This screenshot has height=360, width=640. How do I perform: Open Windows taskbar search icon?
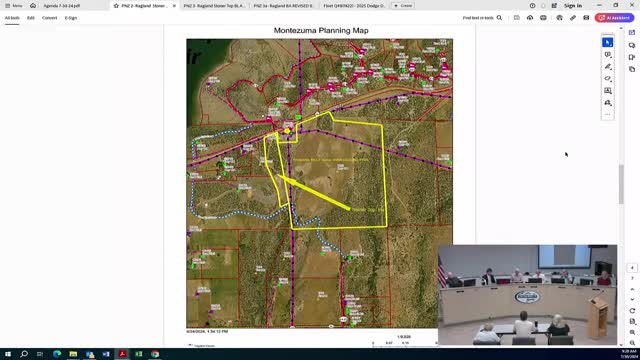click(x=24, y=354)
